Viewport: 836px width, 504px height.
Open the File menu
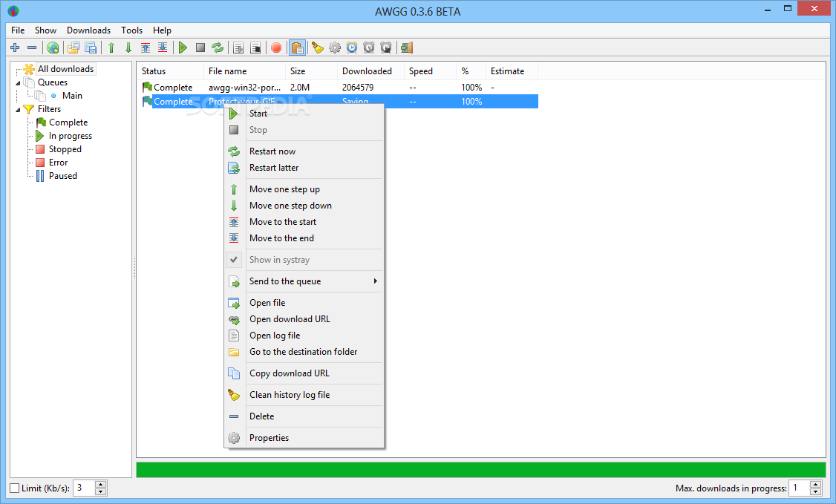18,30
